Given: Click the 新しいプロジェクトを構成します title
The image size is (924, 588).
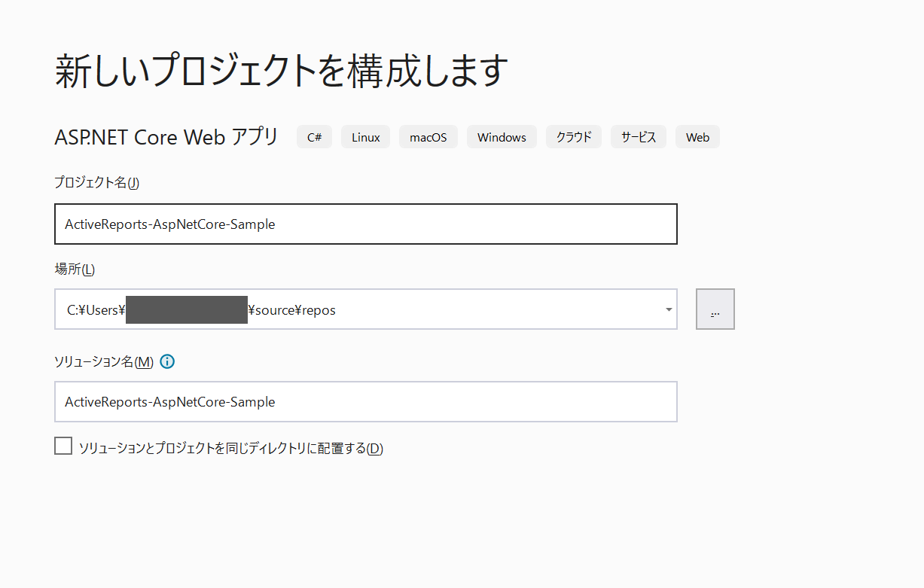Looking at the screenshot, I should [x=282, y=72].
